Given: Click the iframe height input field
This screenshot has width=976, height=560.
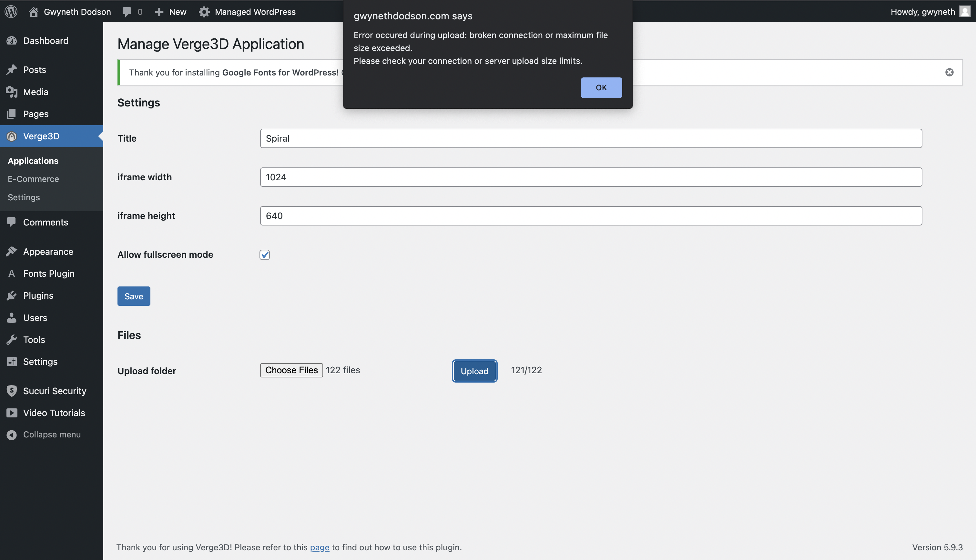Looking at the screenshot, I should 591,216.
